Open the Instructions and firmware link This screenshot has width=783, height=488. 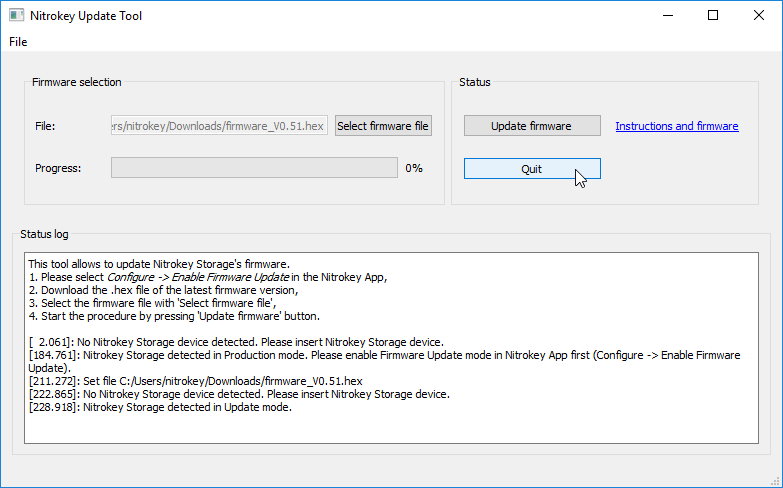(677, 126)
